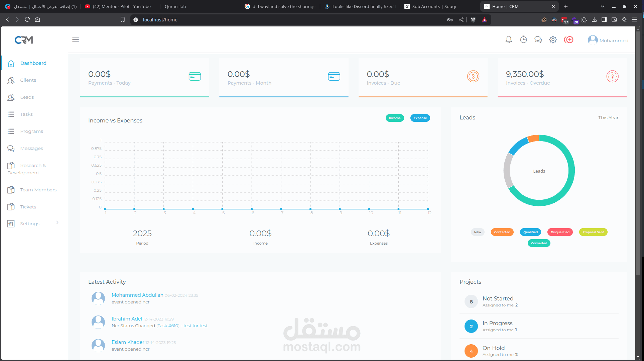
Task: Open Eslam Khader activity link
Action: click(128, 342)
